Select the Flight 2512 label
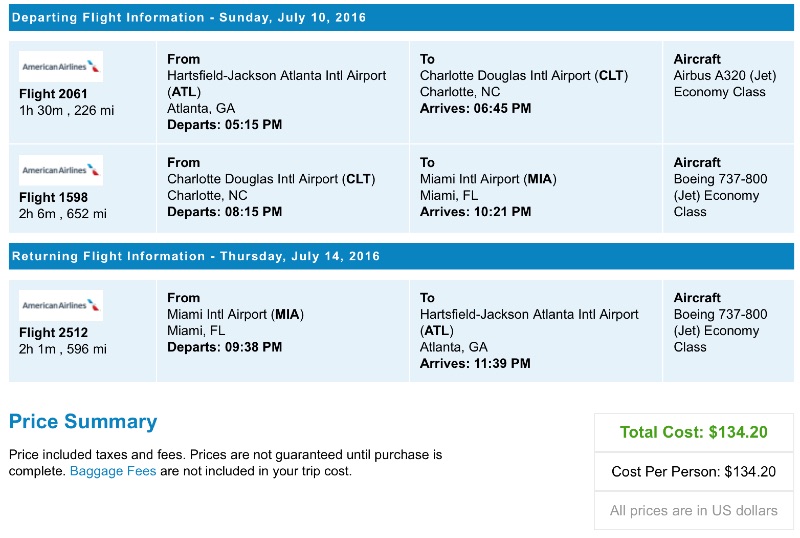Image resolution: width=800 pixels, height=538 pixels. click(x=53, y=333)
